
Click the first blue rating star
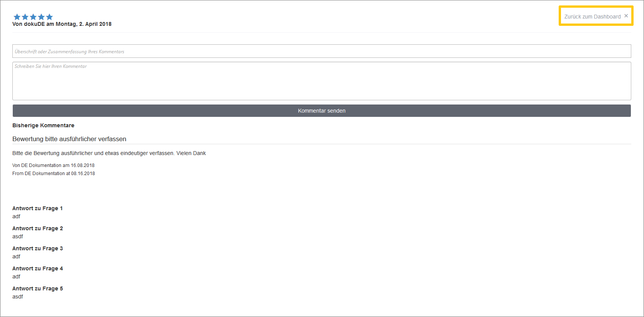tap(17, 17)
